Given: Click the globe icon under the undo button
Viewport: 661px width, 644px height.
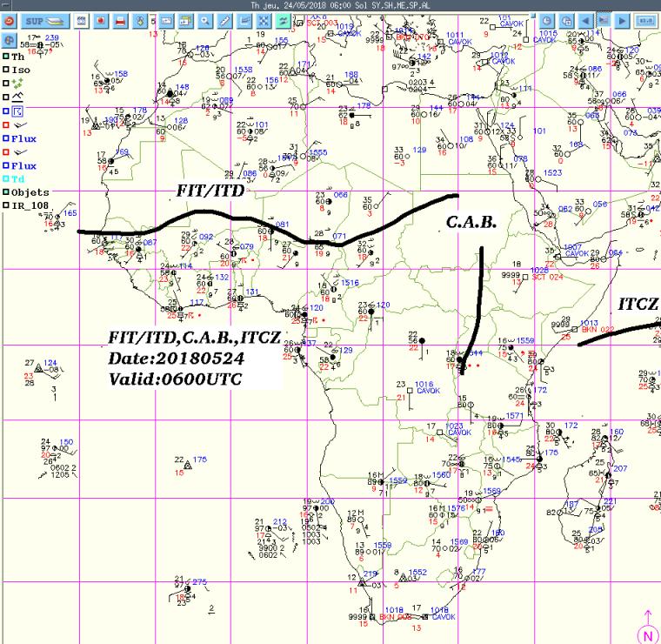Looking at the screenshot, I should pos(10,41).
